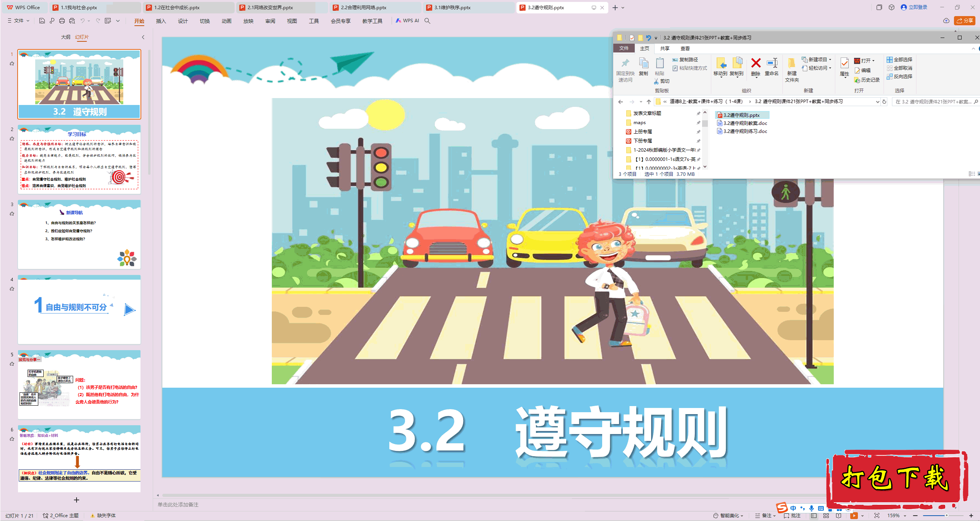This screenshot has height=521, width=980.
Task: Toggle Sogou IME Chinese/English mode
Action: coord(793,508)
